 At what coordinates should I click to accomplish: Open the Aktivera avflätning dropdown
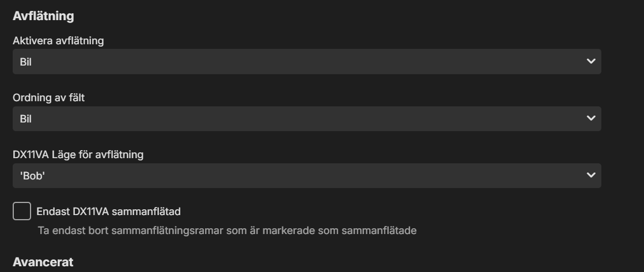[306, 61]
